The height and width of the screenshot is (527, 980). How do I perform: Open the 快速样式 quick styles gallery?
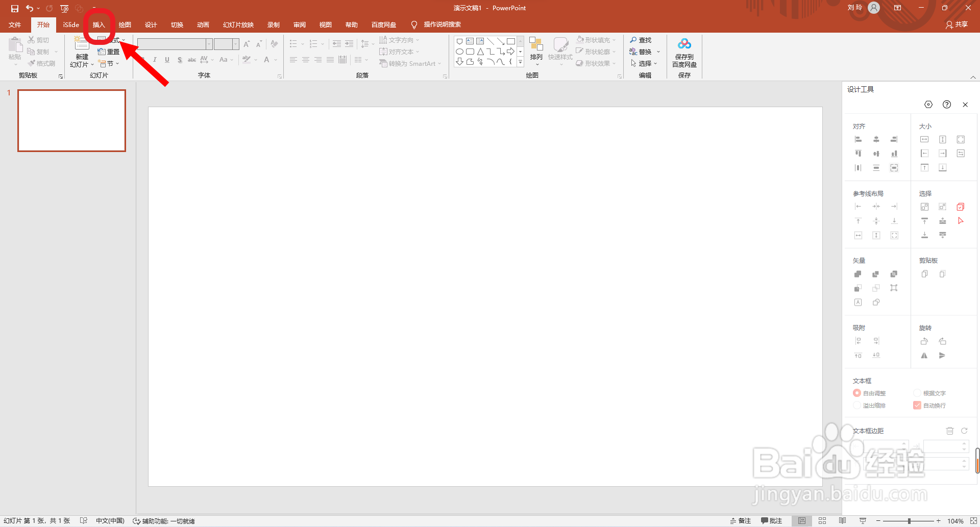pos(560,50)
